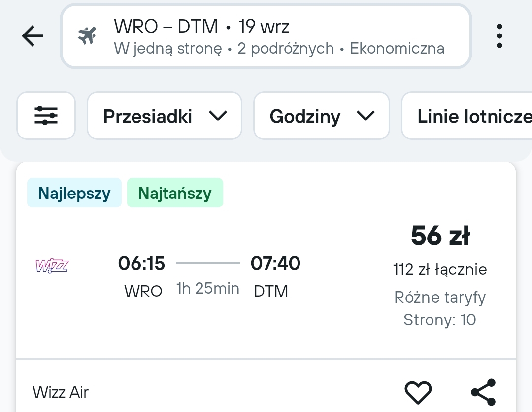
Task: Share the Wizz Air flight
Action: click(x=484, y=392)
